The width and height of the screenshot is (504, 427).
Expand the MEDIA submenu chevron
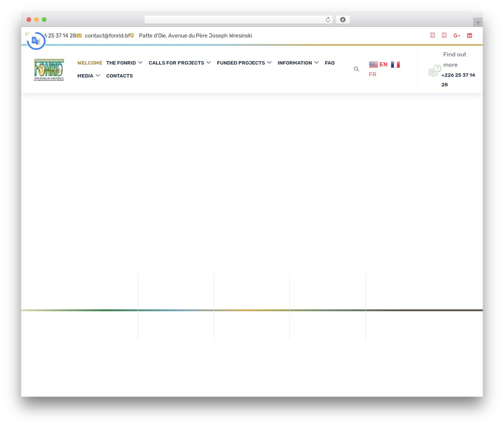pos(98,76)
